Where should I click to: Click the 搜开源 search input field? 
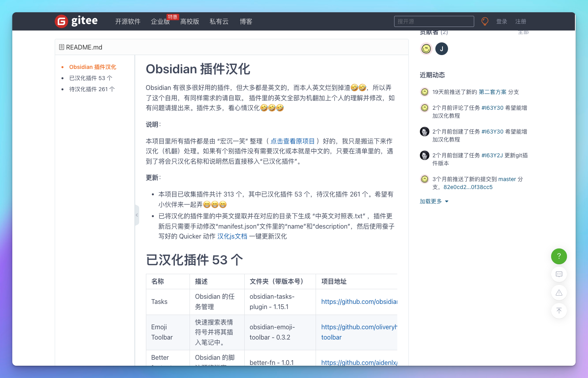[434, 21]
